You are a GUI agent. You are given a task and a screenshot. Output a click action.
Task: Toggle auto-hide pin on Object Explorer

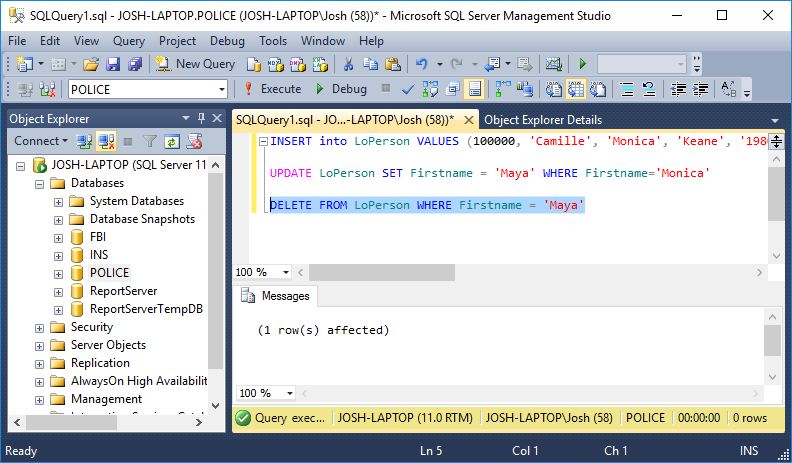[x=202, y=119]
